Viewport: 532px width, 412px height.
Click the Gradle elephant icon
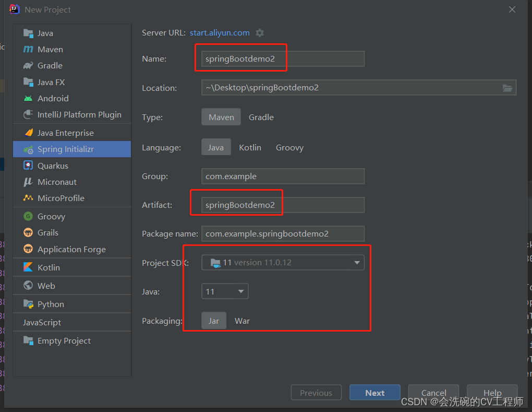coord(28,66)
